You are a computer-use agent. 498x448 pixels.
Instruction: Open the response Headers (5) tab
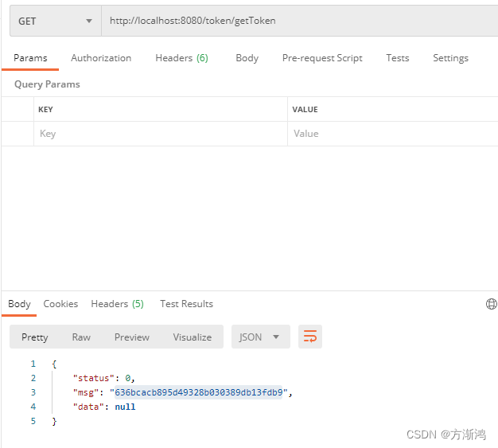117,304
